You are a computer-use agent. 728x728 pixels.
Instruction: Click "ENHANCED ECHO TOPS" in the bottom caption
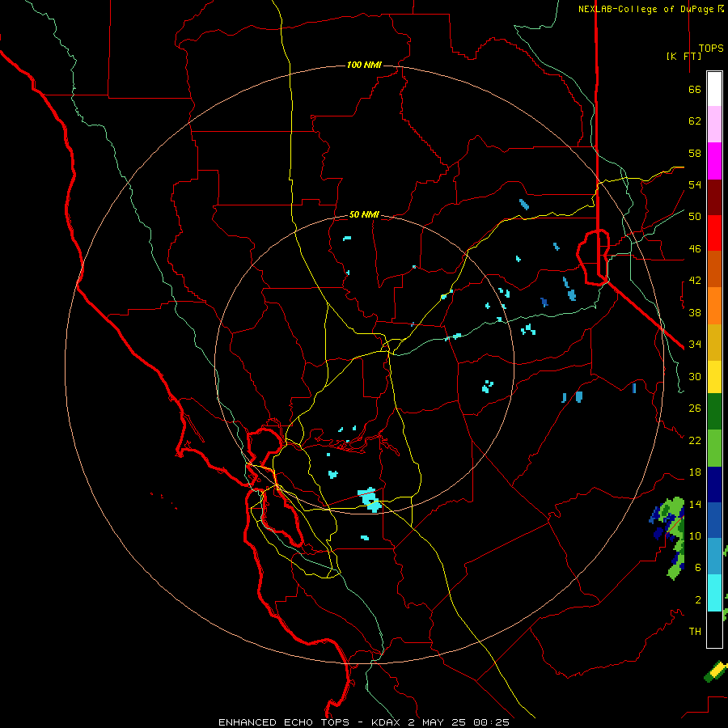[x=284, y=722]
